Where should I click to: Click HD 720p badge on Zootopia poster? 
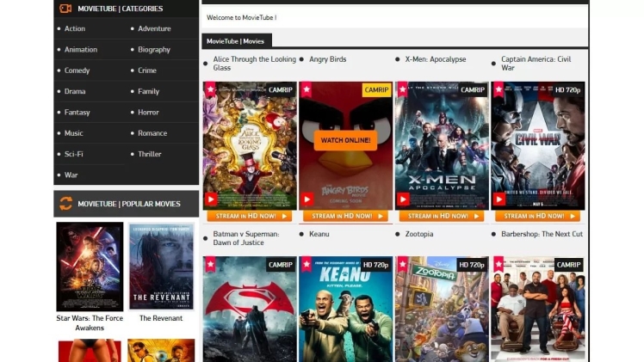point(472,265)
